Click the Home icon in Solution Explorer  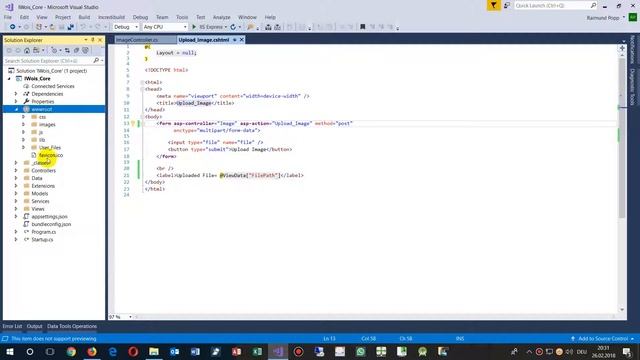[x=27, y=50]
